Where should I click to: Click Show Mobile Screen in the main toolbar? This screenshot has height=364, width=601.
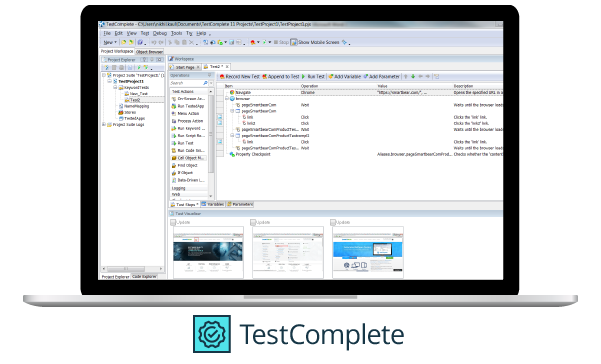(x=315, y=42)
